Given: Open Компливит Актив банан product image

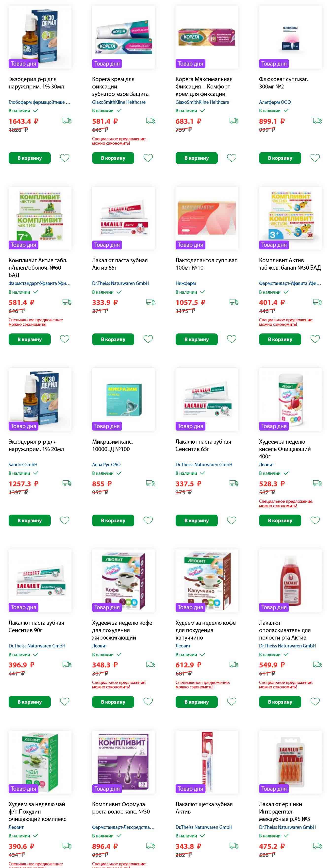Looking at the screenshot, I should pos(290,218).
